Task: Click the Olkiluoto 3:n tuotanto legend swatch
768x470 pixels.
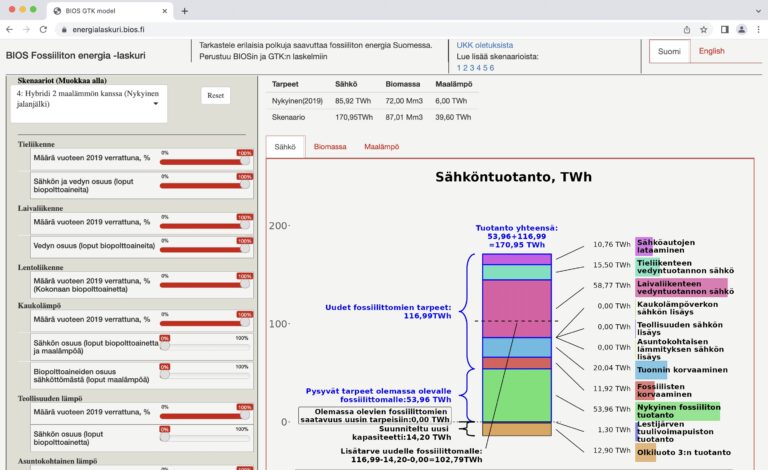Action: tap(646, 452)
